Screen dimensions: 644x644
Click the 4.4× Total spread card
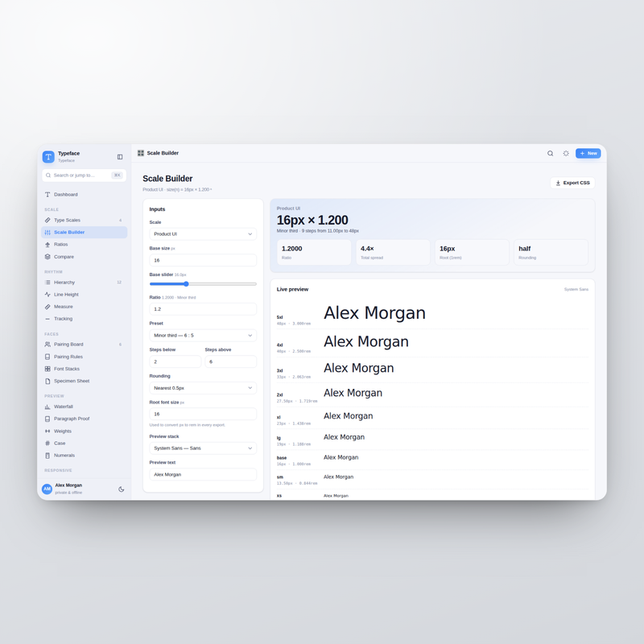click(393, 252)
